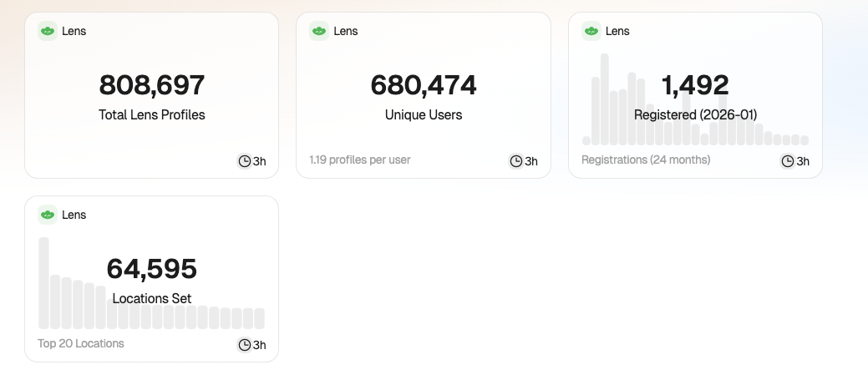Viewport: 868px width, 370px height.
Task: Click the Lens logo on Total Lens Profiles card
Action: coord(48,31)
